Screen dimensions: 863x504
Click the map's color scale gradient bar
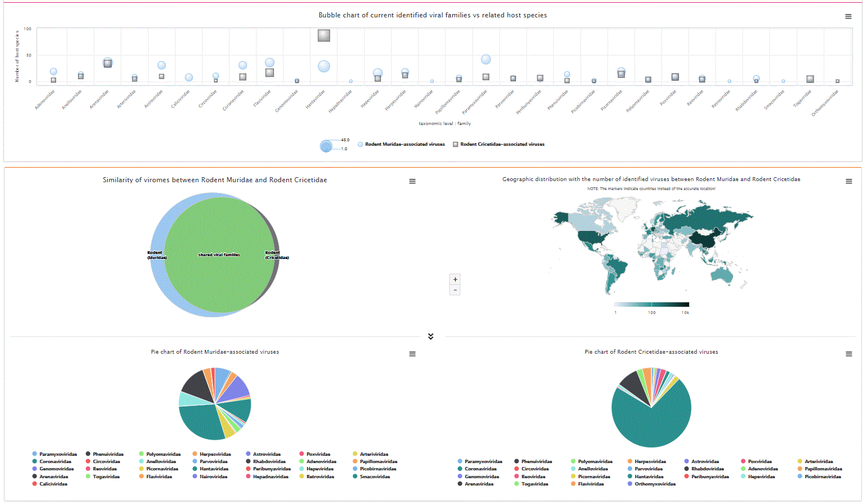[x=651, y=304]
